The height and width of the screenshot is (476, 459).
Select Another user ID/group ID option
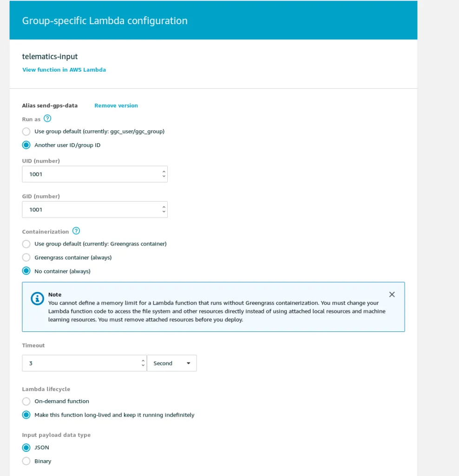pyautogui.click(x=26, y=145)
